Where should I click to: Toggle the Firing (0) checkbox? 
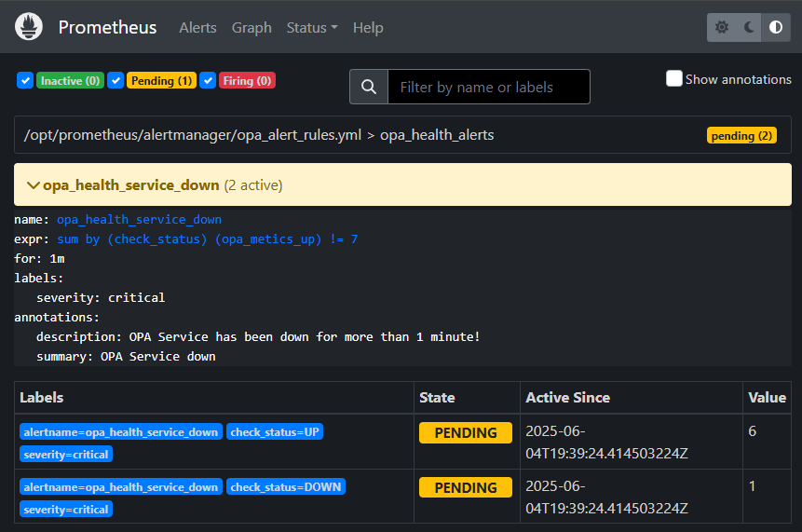click(x=208, y=80)
